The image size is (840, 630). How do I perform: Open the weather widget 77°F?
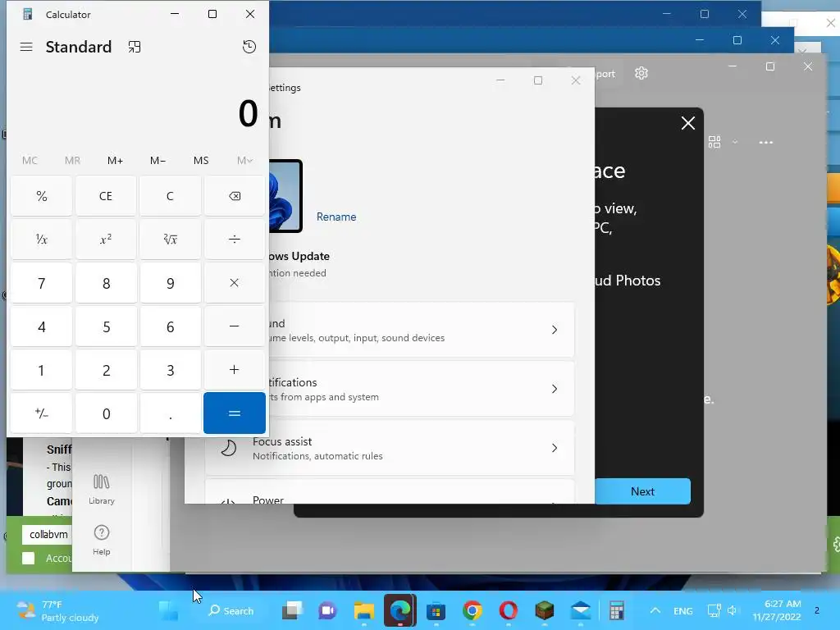point(58,610)
